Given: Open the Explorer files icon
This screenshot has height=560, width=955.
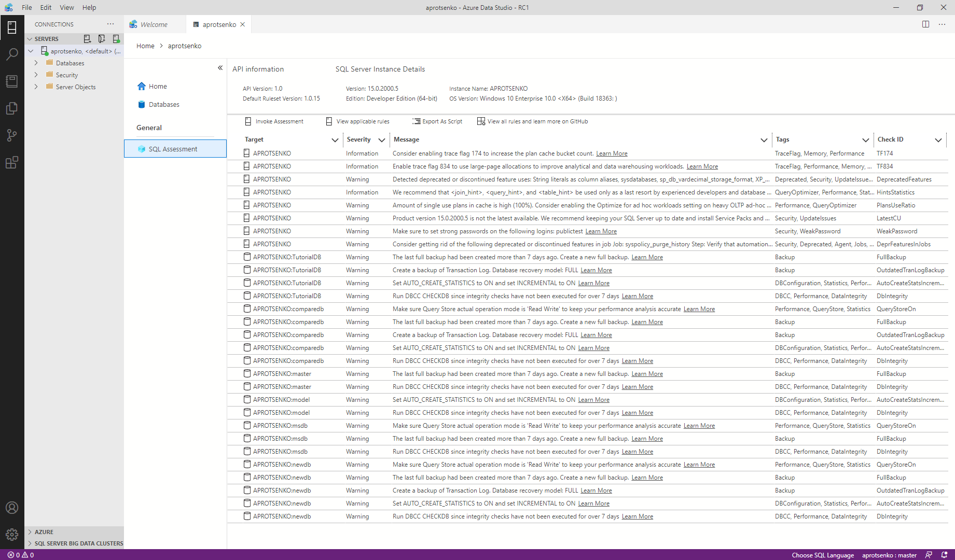Looking at the screenshot, I should [12, 108].
